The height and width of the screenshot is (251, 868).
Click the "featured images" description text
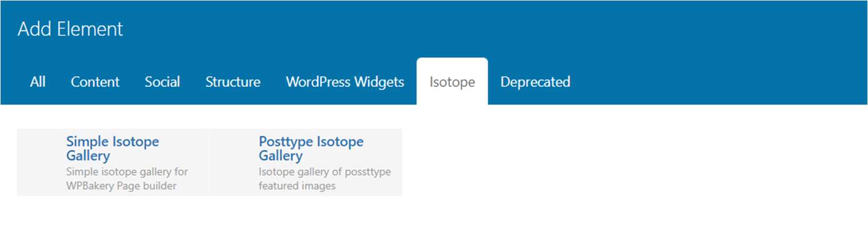297,186
